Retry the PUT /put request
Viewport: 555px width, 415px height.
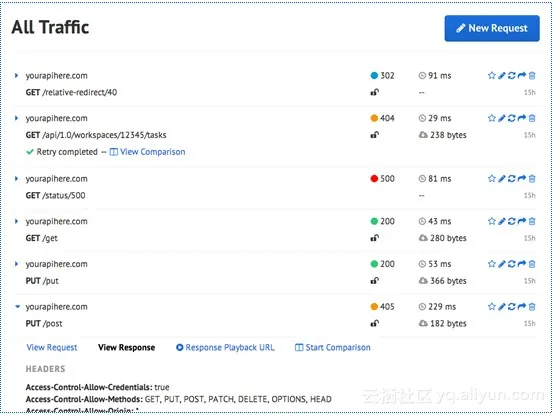(511, 264)
